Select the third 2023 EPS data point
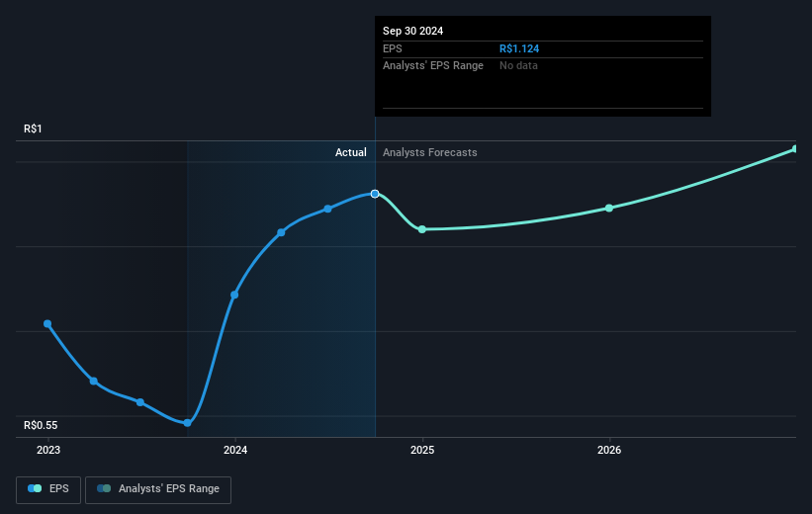 pyautogui.click(x=140, y=402)
